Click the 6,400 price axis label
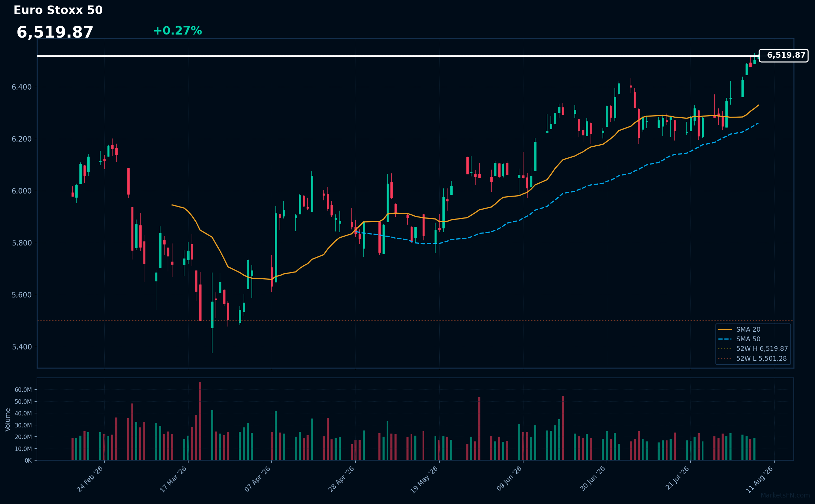The width and height of the screenshot is (815, 504). [x=22, y=87]
